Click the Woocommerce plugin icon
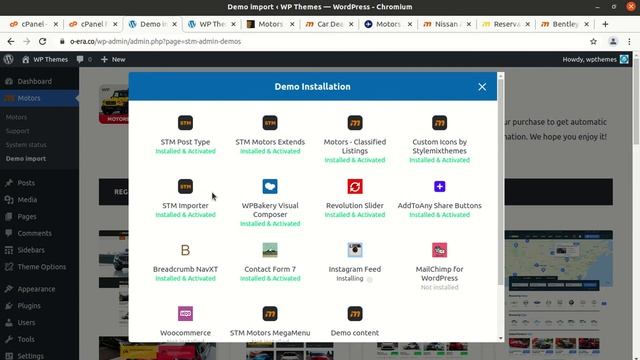This screenshot has width=640, height=360. tap(185, 314)
